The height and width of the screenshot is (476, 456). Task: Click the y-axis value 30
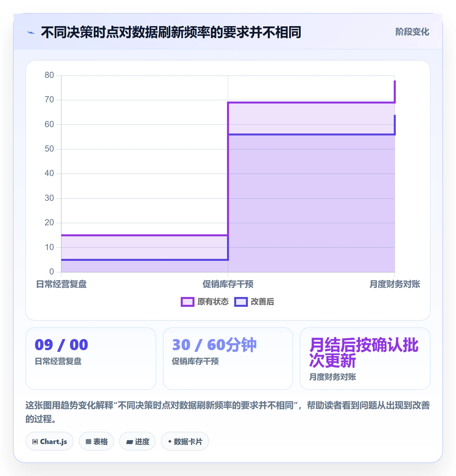pyautogui.click(x=49, y=198)
